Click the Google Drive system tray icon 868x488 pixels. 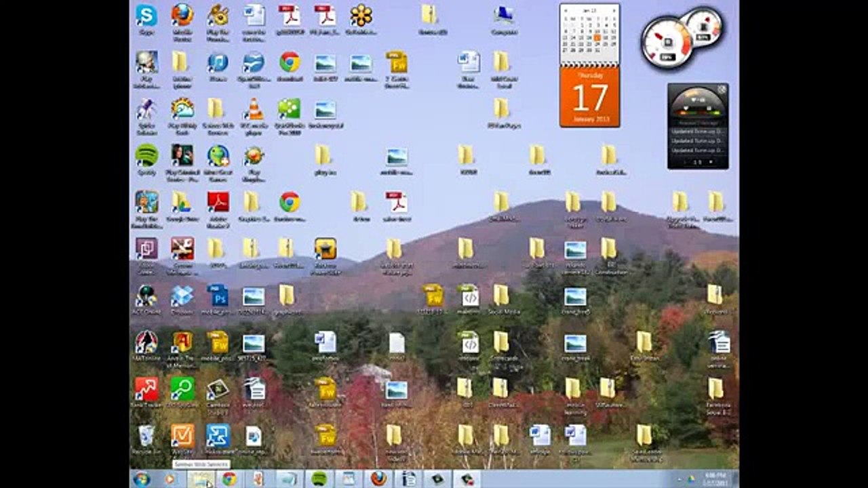point(691,479)
